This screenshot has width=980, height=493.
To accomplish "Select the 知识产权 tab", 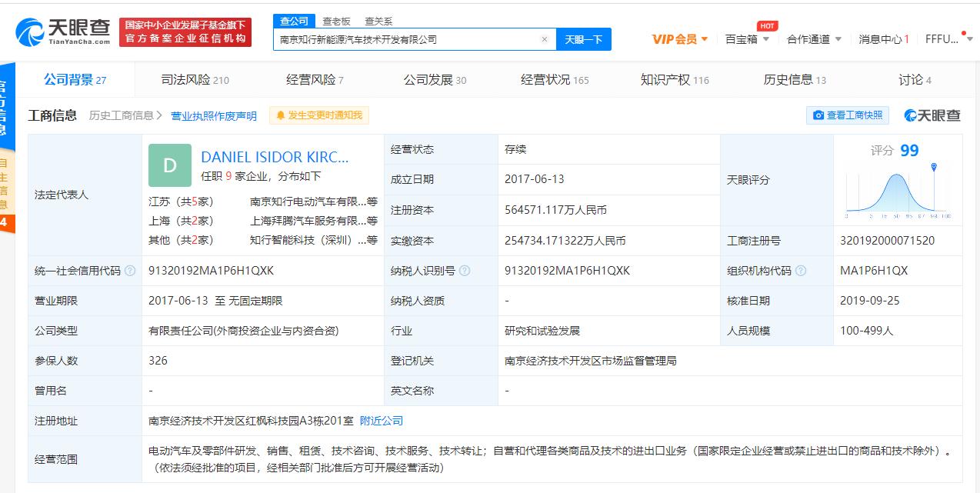I will point(675,80).
